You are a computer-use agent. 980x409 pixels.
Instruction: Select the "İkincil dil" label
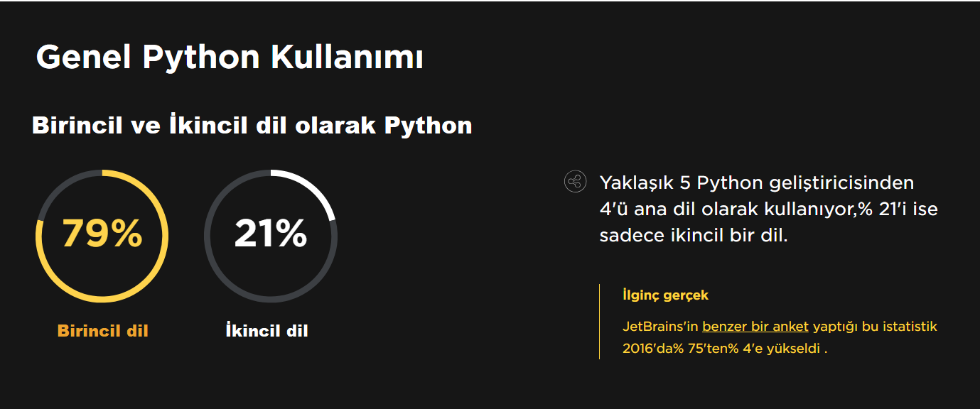click(x=266, y=331)
